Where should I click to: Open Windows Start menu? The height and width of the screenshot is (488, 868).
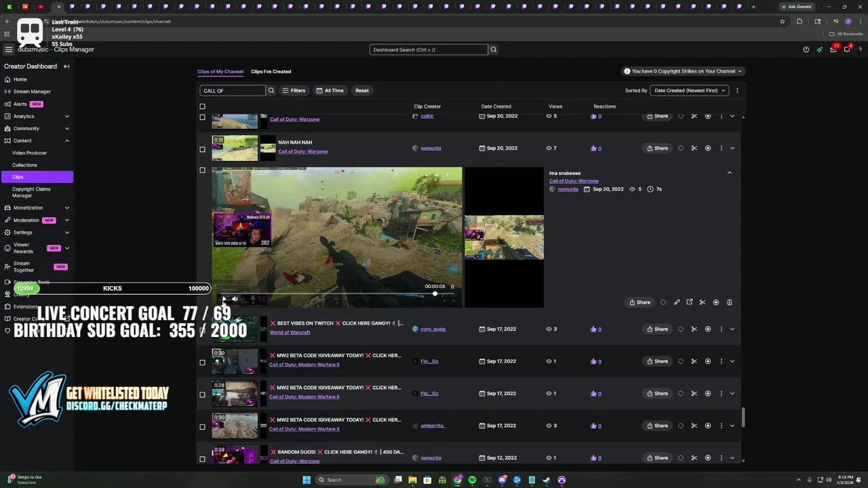[307, 480]
